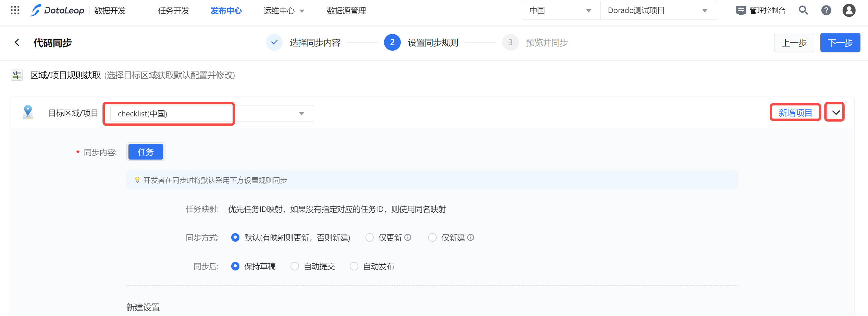Expand the 目标区域/项目 checklist dropdown
Image resolution: width=868 pixels, height=316 pixels.
point(301,114)
